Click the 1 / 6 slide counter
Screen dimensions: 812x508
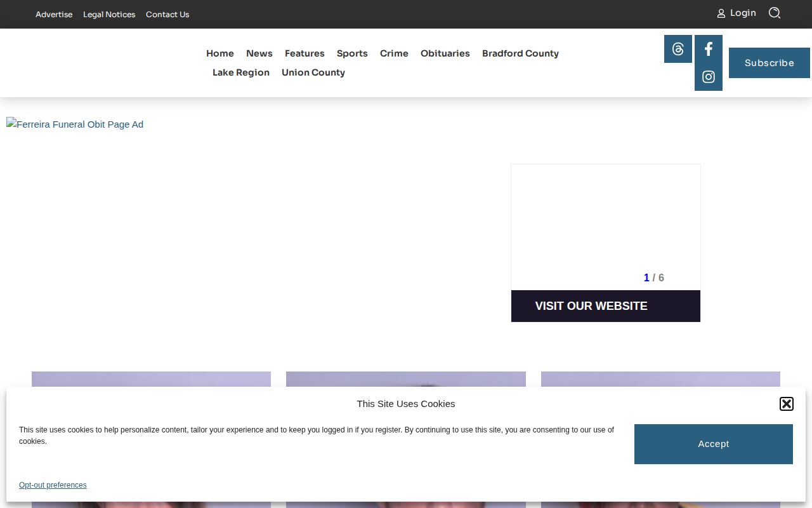coord(654,277)
